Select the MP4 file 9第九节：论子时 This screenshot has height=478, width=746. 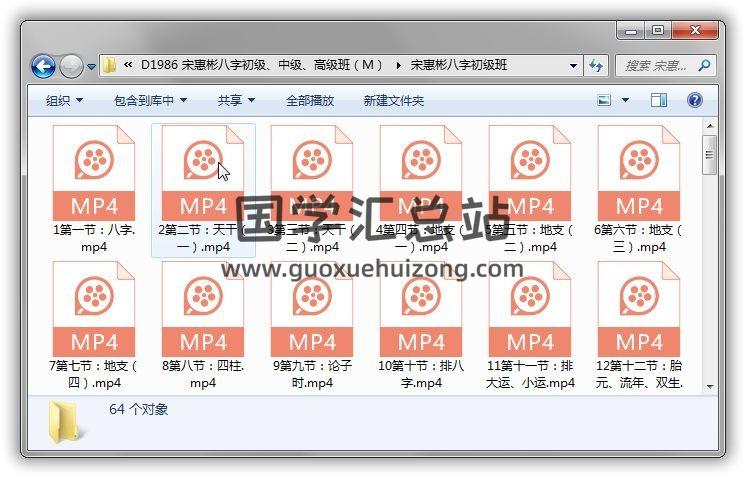(x=312, y=326)
